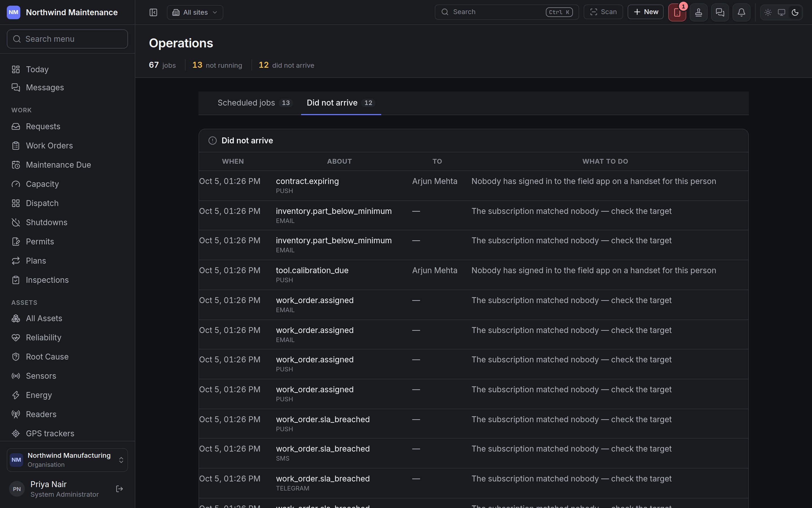Viewport: 812px width, 508px height.
Task: Select system theme monitor icon
Action: (x=782, y=12)
